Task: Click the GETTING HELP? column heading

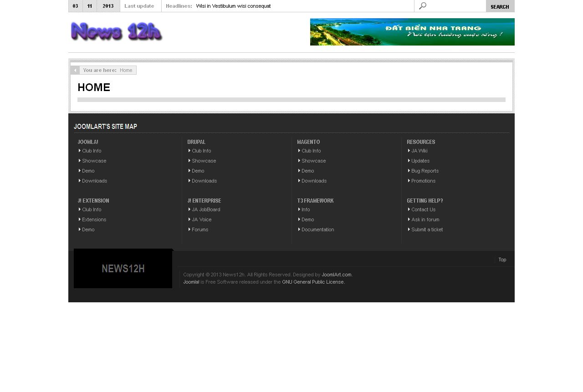Action: tap(425, 201)
